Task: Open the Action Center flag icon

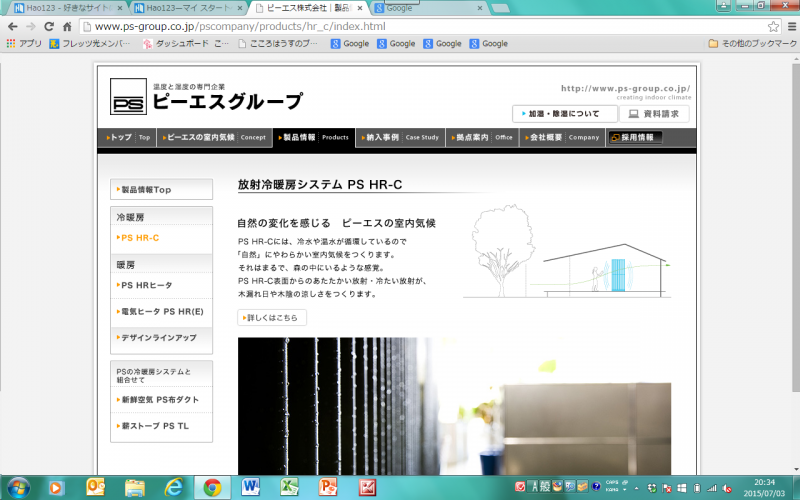Action: (666, 488)
